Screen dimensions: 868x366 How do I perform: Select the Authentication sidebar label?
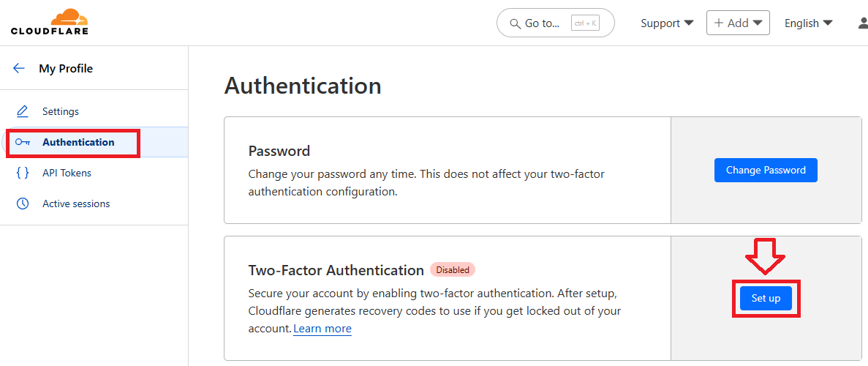pos(78,142)
